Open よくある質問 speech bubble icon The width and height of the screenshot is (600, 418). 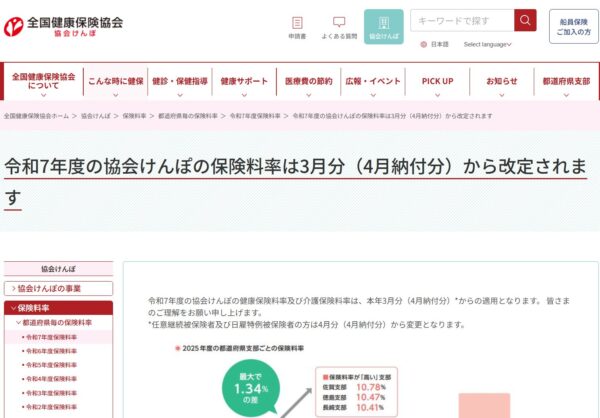click(x=339, y=27)
